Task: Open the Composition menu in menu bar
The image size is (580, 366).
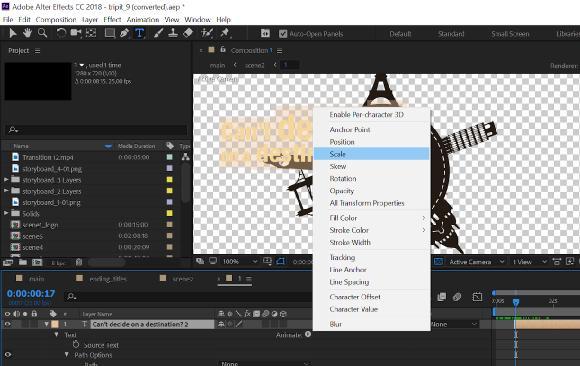Action: pos(56,20)
